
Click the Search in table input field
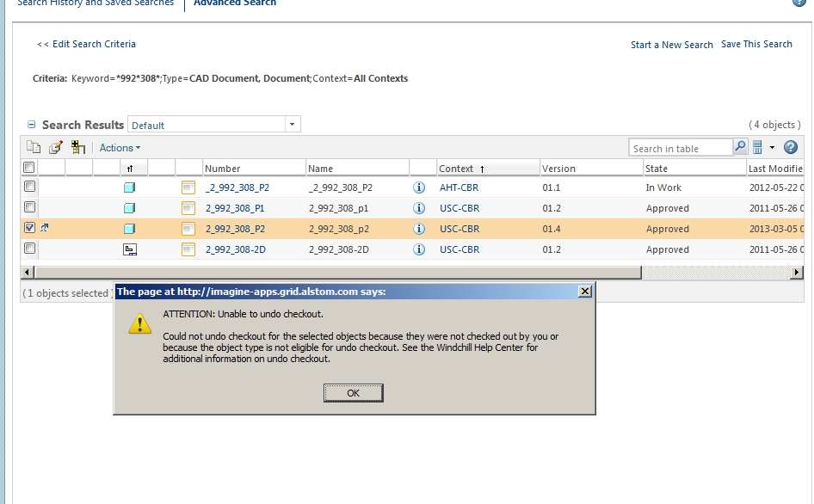coord(681,149)
